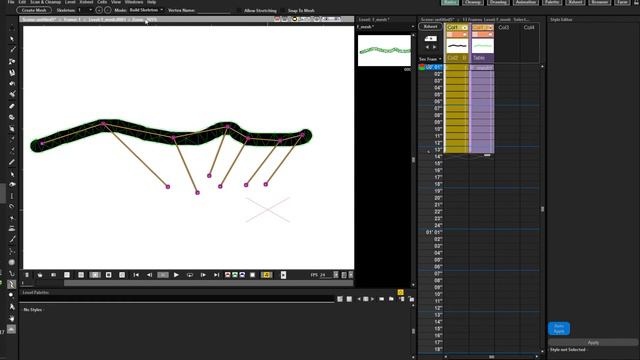Screen dimensions: 640x360
Task: Click previous page arrow in Level Palette toolbar
Action: coord(359,299)
